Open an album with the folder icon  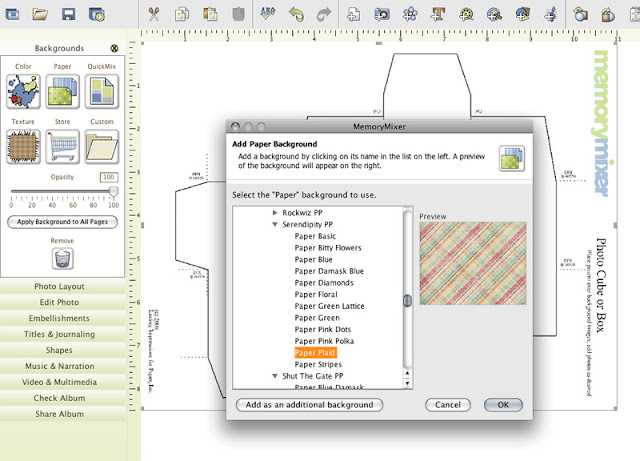pyautogui.click(x=40, y=14)
